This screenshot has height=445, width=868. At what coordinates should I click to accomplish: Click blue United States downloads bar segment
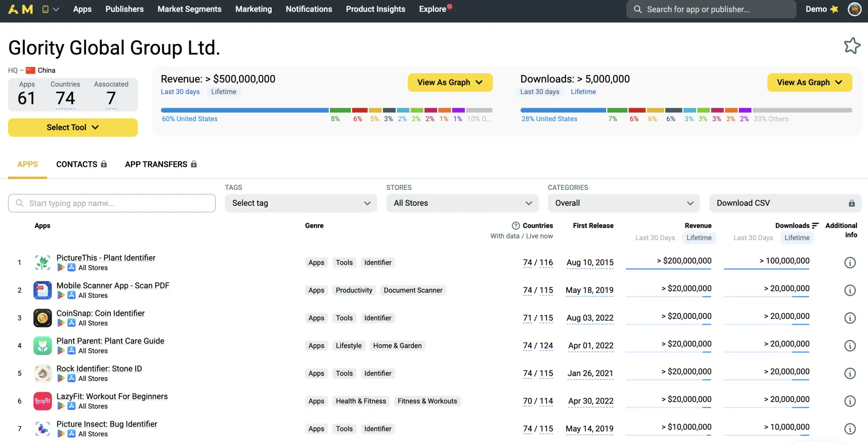tap(563, 110)
